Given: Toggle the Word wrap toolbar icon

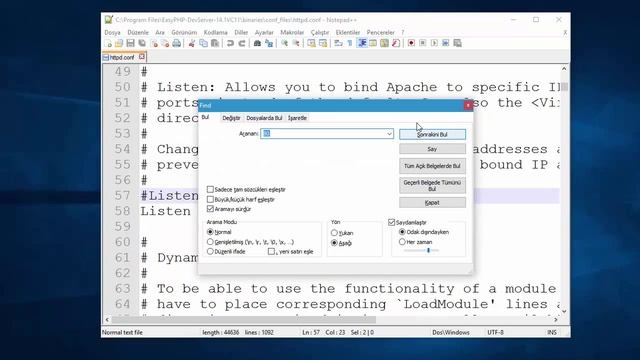Looking at the screenshot, I should [338, 43].
